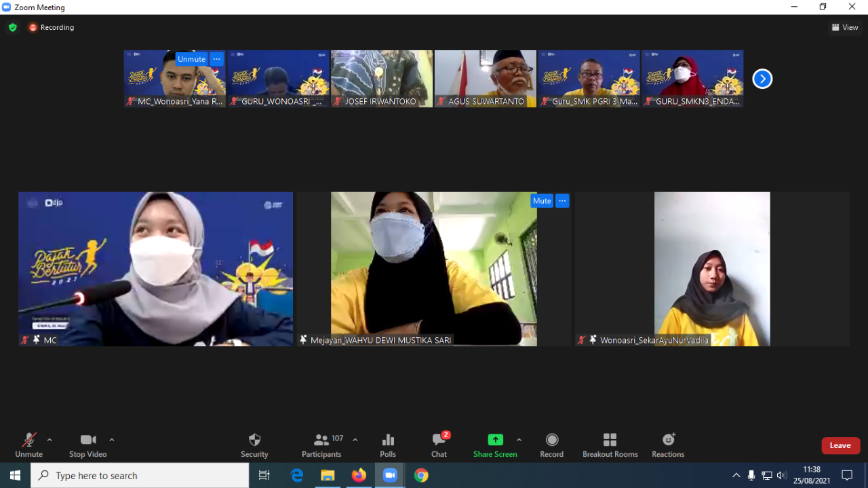Image resolution: width=868 pixels, height=488 pixels.
Task: Expand video options arrow next to Stop Video
Action: 112,440
